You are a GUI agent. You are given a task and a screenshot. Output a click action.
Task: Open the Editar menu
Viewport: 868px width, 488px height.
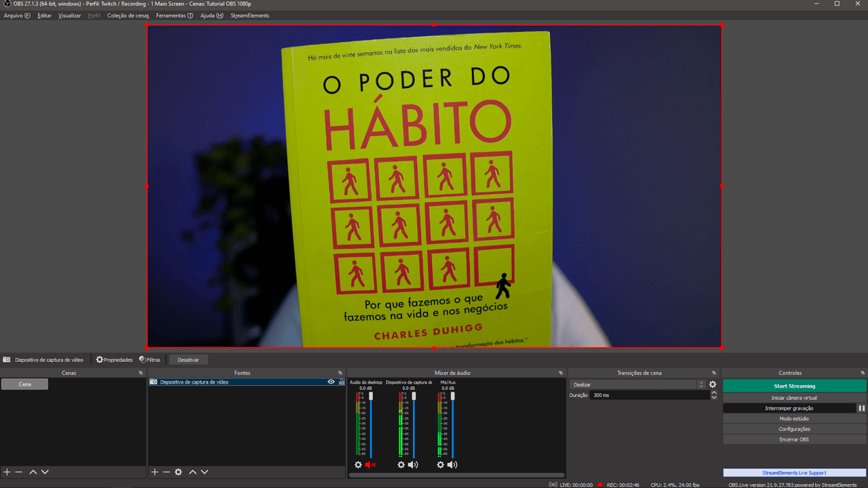[x=44, y=16]
